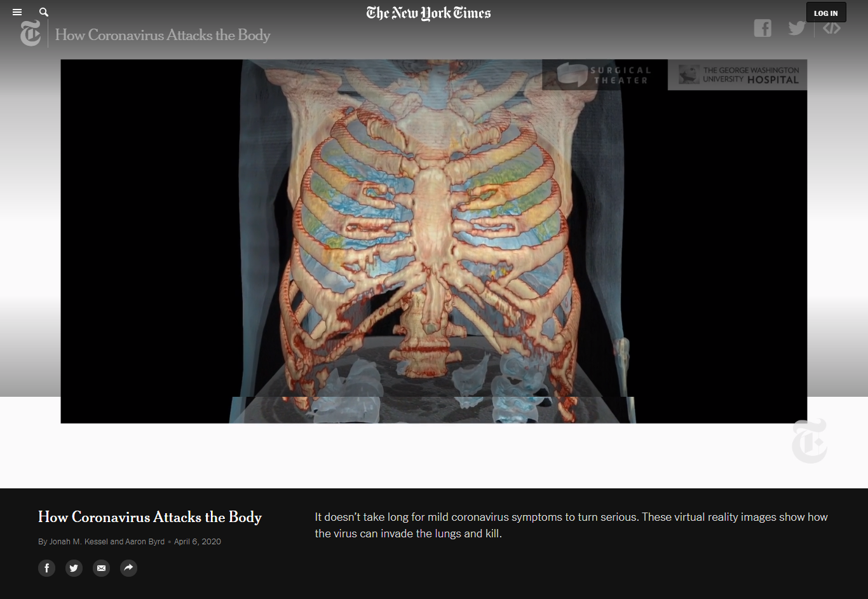Open the search magnifier icon
Screen dimensions: 868x599
coord(44,12)
